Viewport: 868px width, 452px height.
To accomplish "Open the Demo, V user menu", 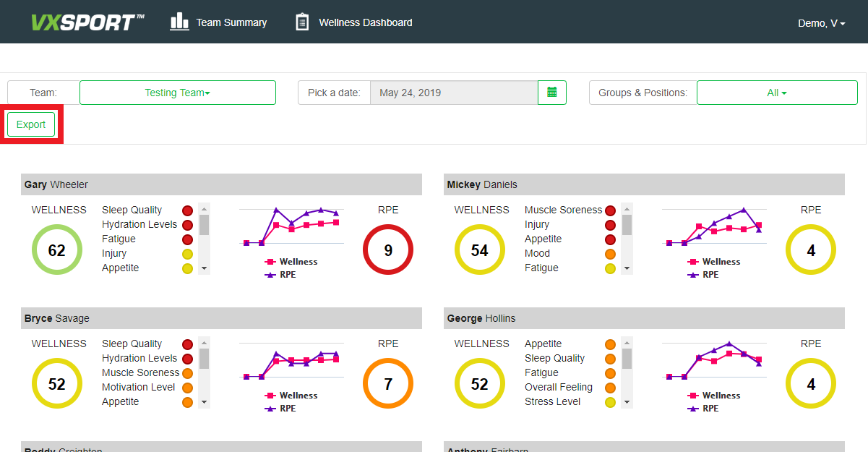I will pos(821,23).
